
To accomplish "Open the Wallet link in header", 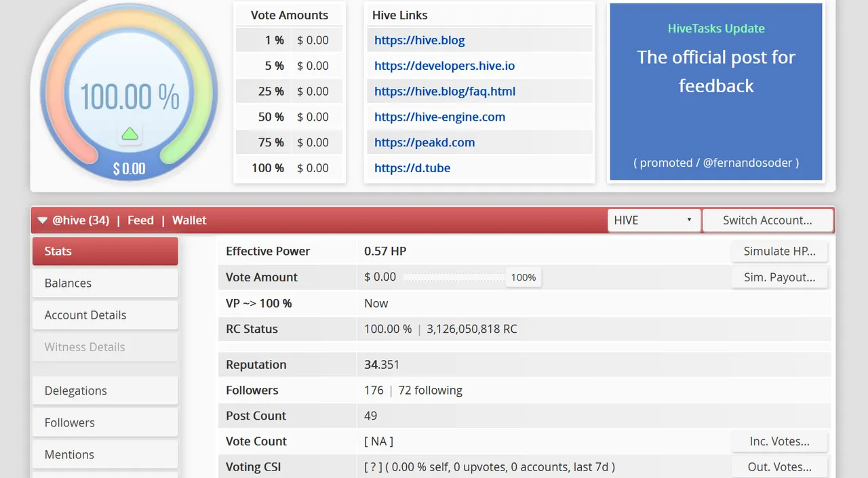I will pyautogui.click(x=189, y=220).
